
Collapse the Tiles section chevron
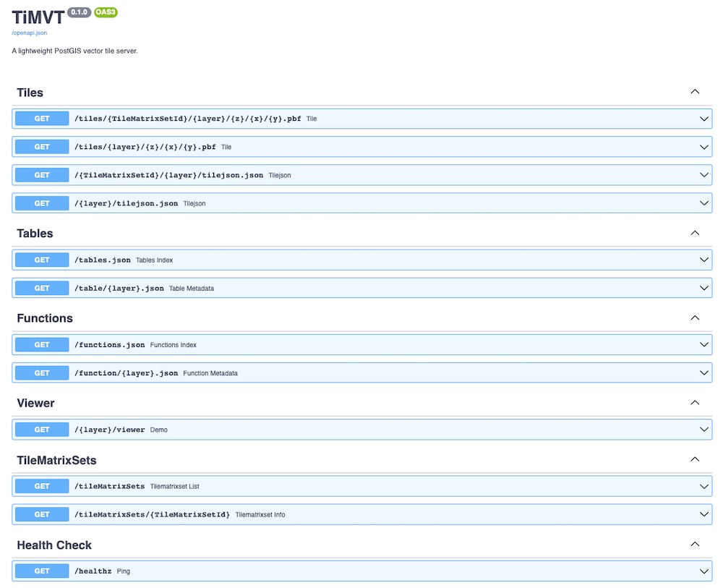click(695, 92)
